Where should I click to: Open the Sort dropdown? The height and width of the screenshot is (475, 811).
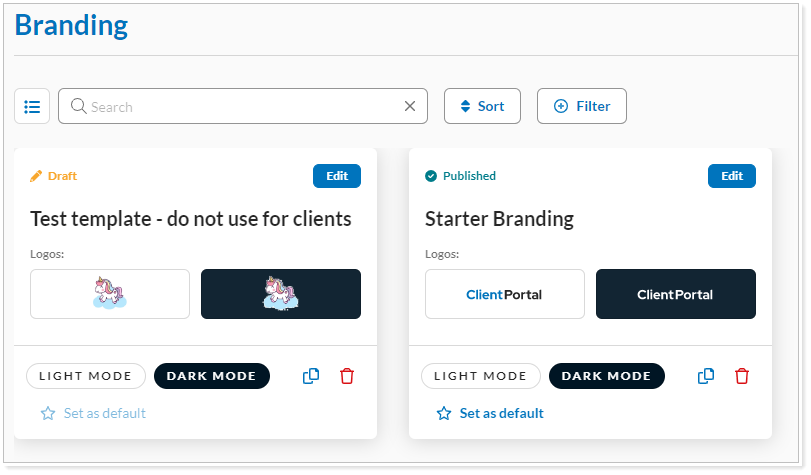(482, 106)
